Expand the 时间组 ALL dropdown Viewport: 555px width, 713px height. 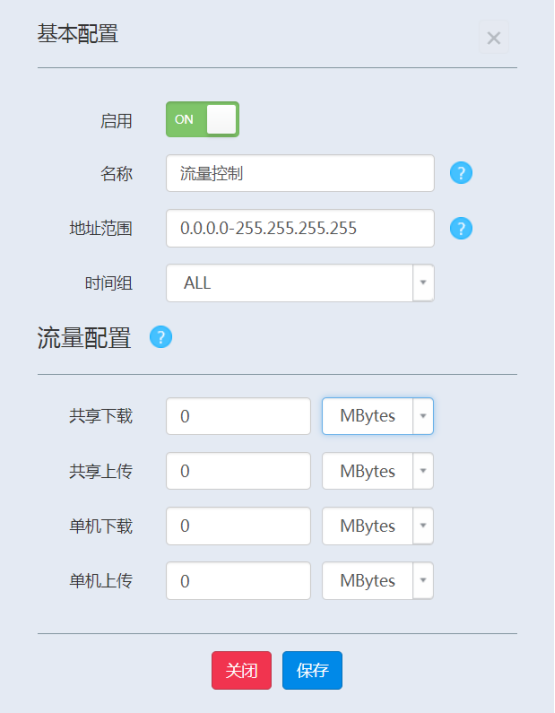pyautogui.click(x=300, y=283)
